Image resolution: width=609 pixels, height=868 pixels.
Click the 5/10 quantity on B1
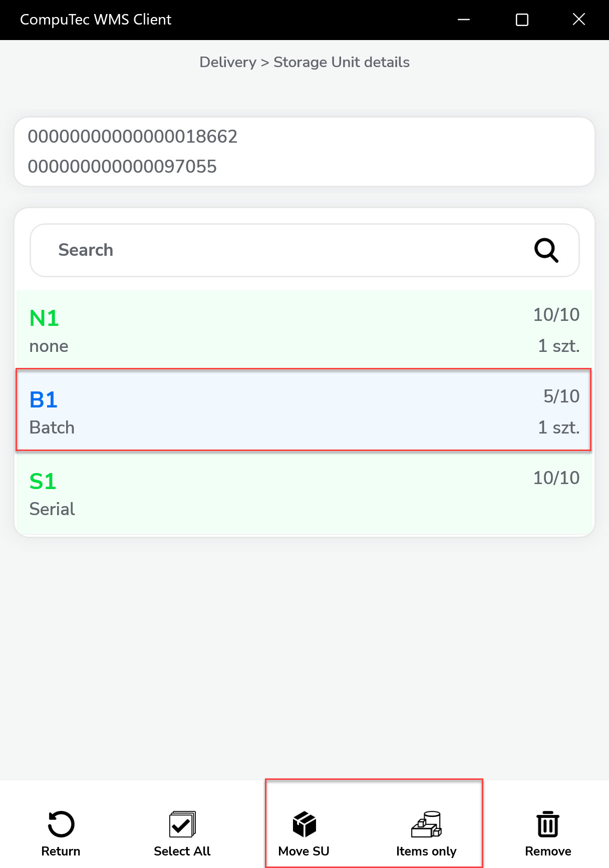coord(561,396)
